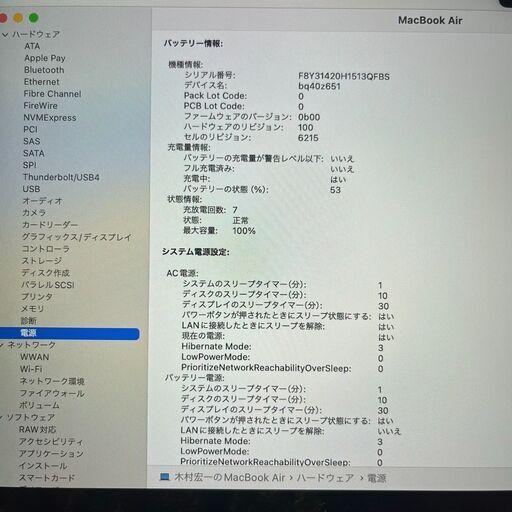Select SATA in the sidebar
Viewport: 512px width, 512px height.
tap(33, 153)
